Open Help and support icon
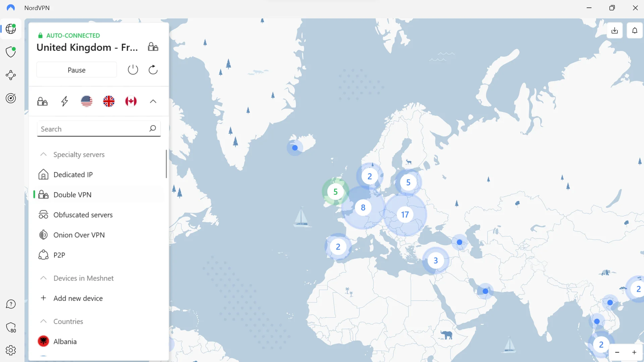 [11, 304]
